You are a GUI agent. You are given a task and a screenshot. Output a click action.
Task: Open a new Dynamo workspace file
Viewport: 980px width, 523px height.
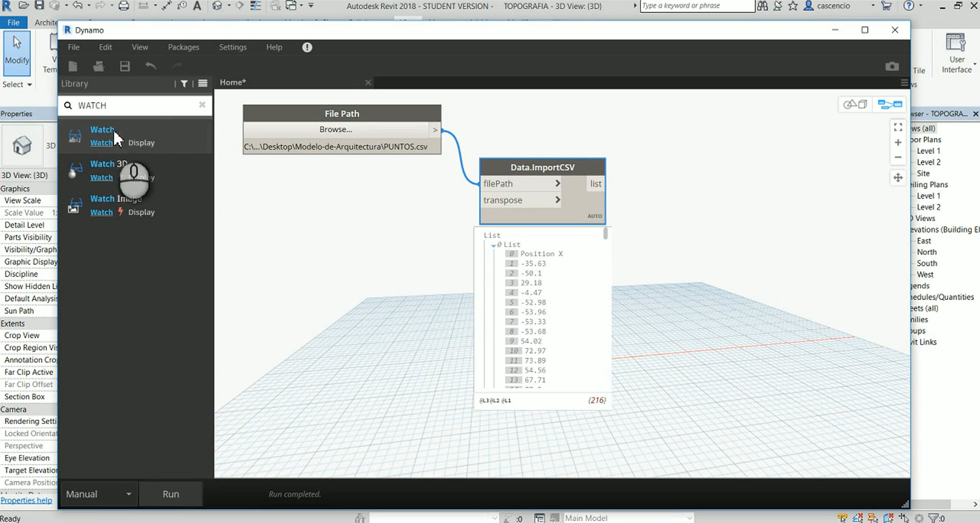[73, 66]
